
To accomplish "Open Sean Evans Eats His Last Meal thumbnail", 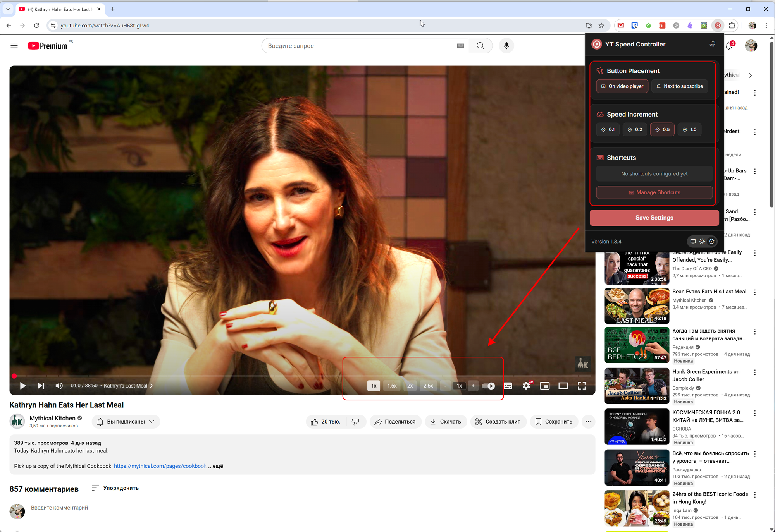I will click(637, 305).
